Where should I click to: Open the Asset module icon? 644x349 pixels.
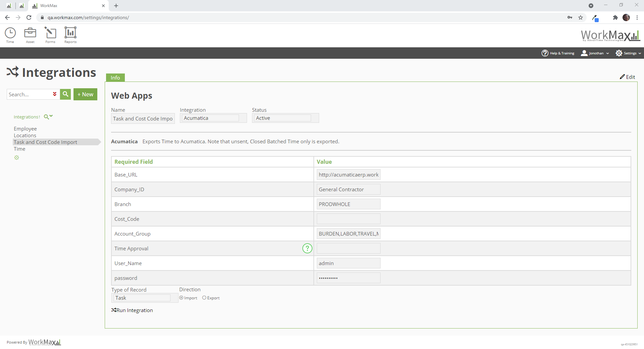point(30,35)
